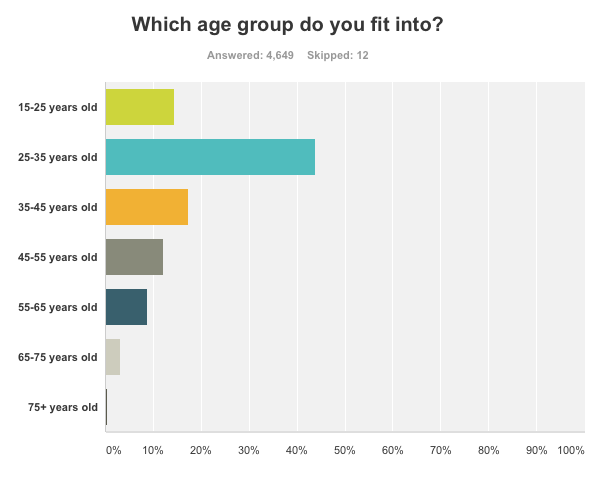This screenshot has height=478, width=609.
Task: Select the orange 35-45 years old bar
Action: pyautogui.click(x=146, y=207)
